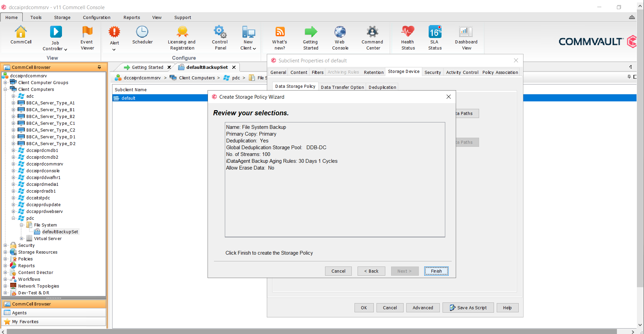Pin the CommCell Browser panel
The image size is (644, 334).
click(99, 67)
